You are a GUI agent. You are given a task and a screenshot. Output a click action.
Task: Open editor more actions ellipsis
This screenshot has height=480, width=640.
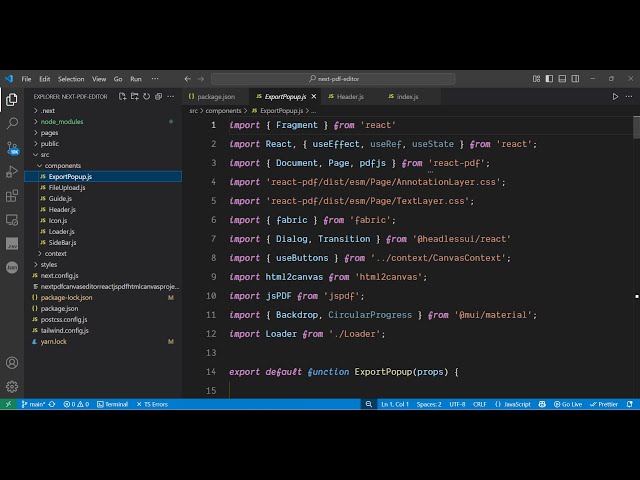(629, 97)
